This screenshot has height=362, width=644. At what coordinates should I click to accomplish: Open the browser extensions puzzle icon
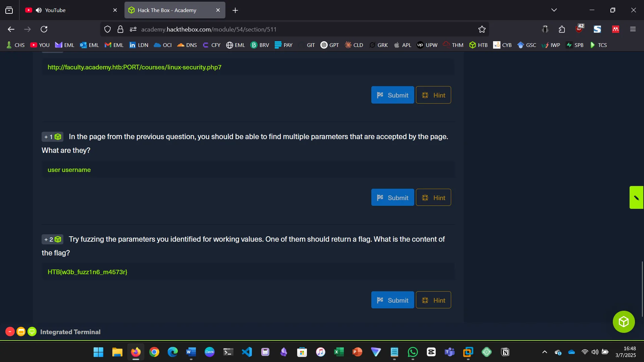coord(562,29)
